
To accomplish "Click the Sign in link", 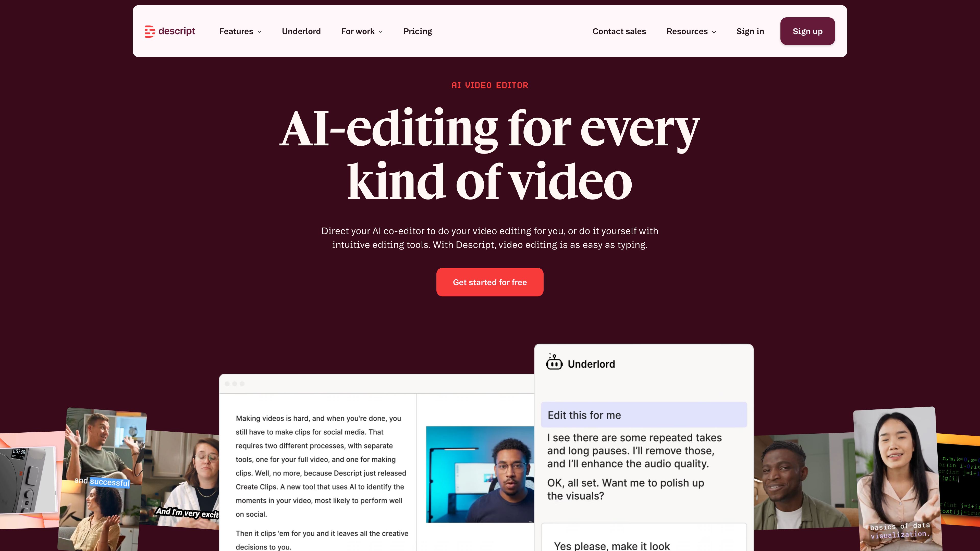I will tap(750, 31).
